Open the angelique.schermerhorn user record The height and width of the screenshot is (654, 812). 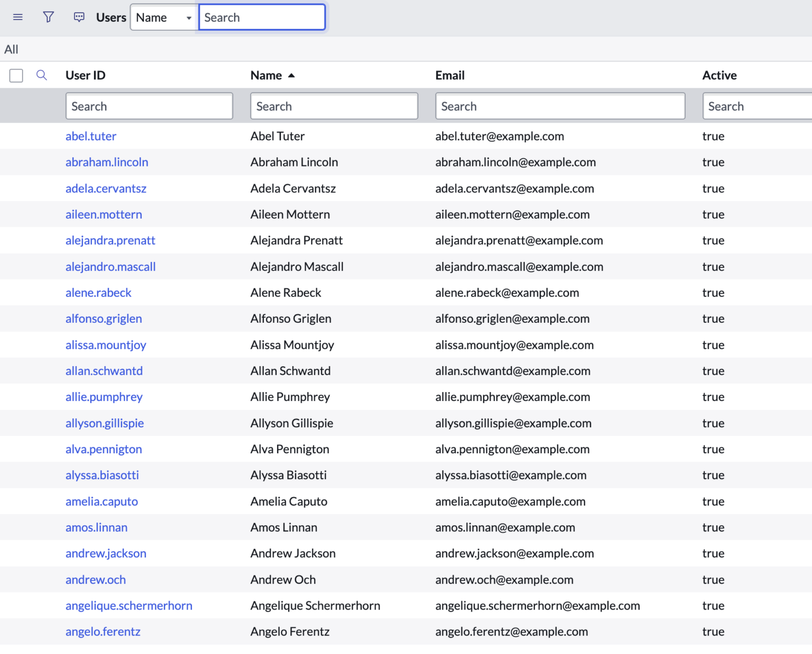pos(128,605)
